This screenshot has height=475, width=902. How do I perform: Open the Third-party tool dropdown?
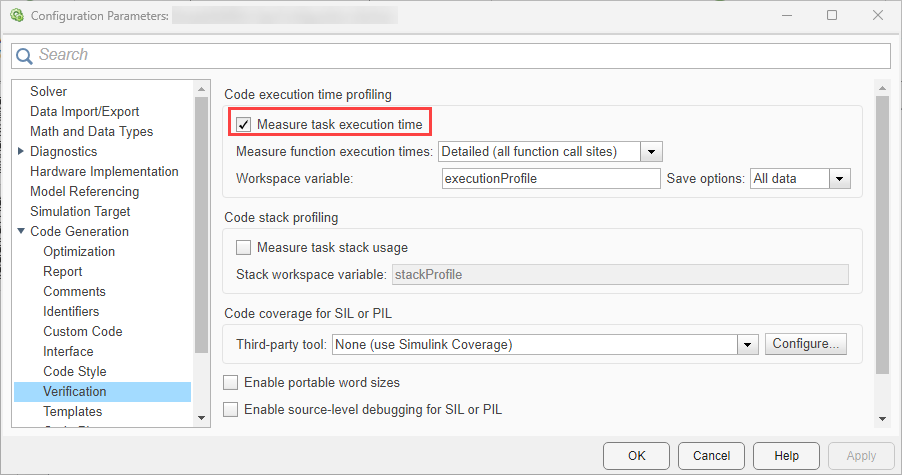click(747, 344)
